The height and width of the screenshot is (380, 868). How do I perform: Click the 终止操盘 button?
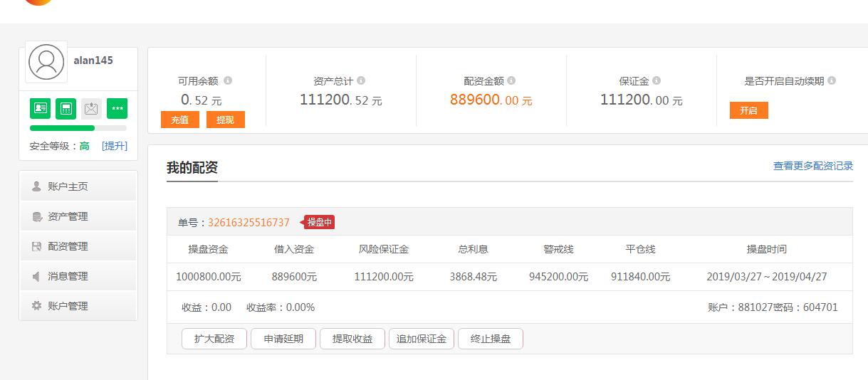pyautogui.click(x=491, y=339)
